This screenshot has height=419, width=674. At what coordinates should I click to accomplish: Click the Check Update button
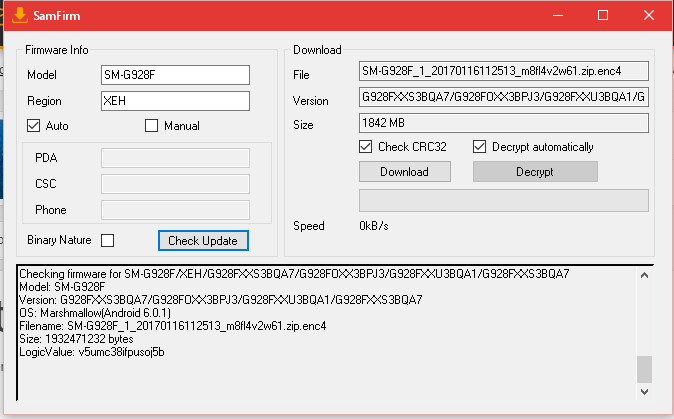[203, 241]
